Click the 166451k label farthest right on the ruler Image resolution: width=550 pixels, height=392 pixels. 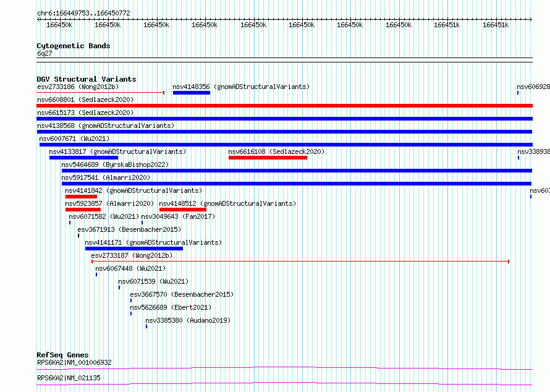pos(495,25)
